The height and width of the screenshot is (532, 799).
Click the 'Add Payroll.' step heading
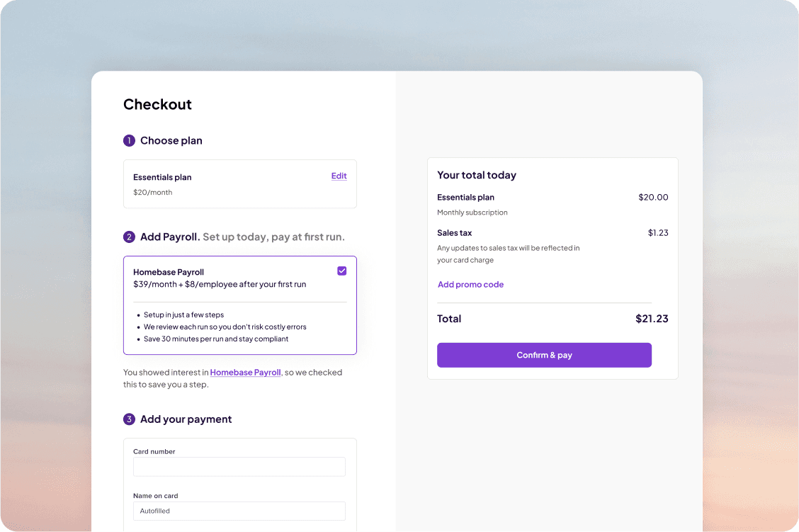170,237
